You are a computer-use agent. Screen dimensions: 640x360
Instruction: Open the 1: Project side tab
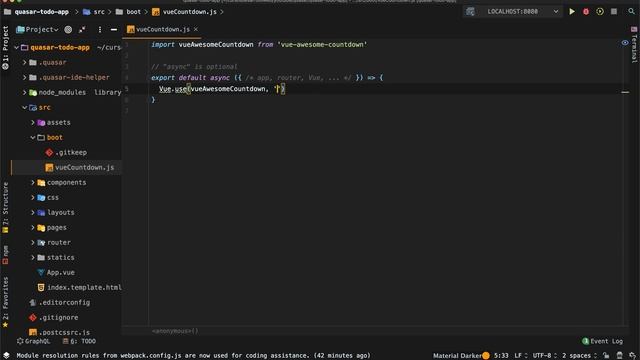point(5,47)
